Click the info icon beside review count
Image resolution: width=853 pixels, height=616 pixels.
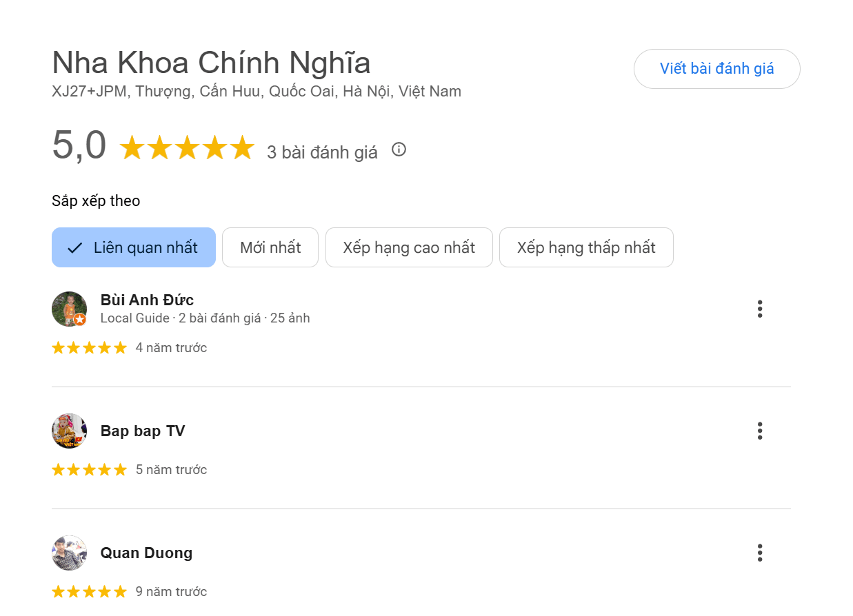click(399, 150)
